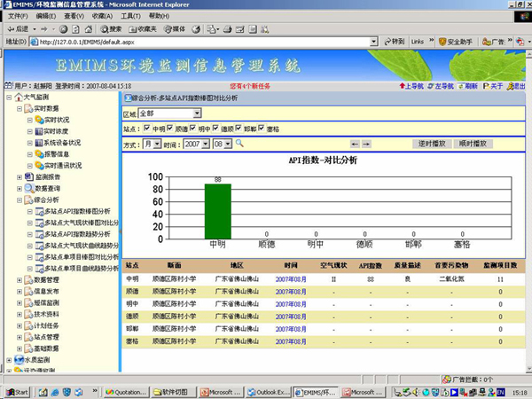Open the 帮助(H) menu

(x=159, y=16)
